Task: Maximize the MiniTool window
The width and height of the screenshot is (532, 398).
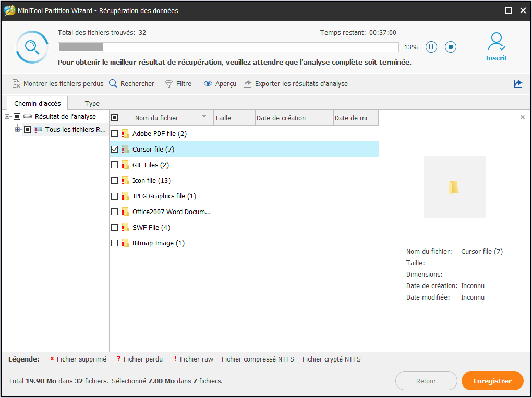Action: point(508,10)
